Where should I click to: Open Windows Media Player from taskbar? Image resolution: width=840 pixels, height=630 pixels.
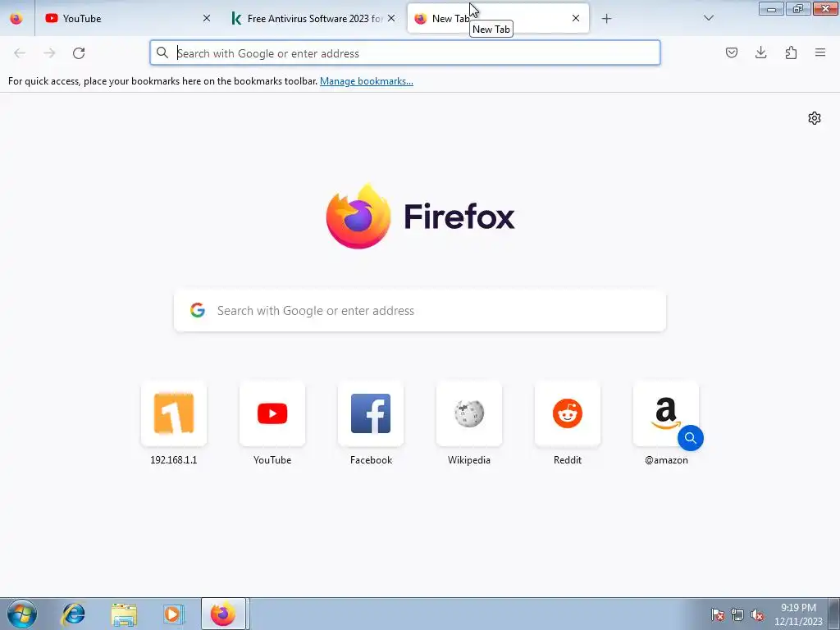[x=173, y=614]
